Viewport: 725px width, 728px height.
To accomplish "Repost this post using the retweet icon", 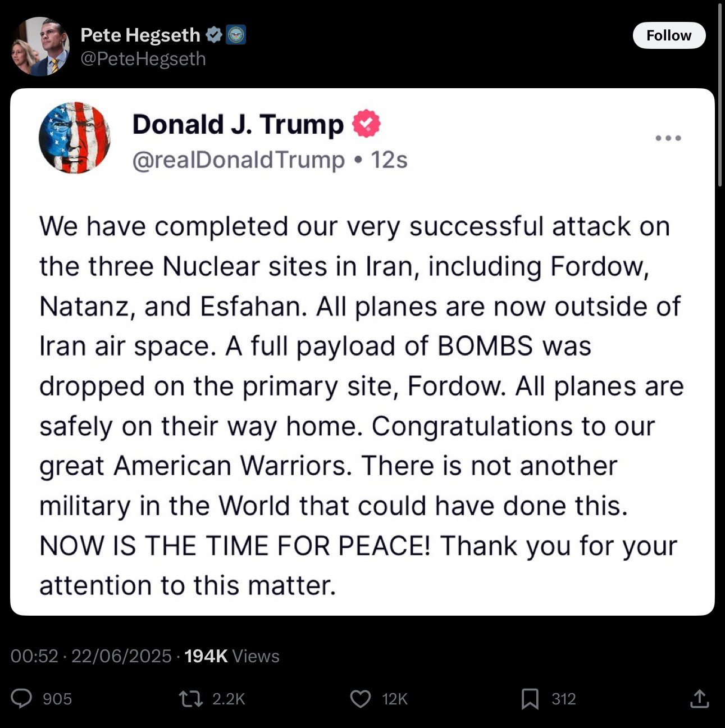I will 190,699.
